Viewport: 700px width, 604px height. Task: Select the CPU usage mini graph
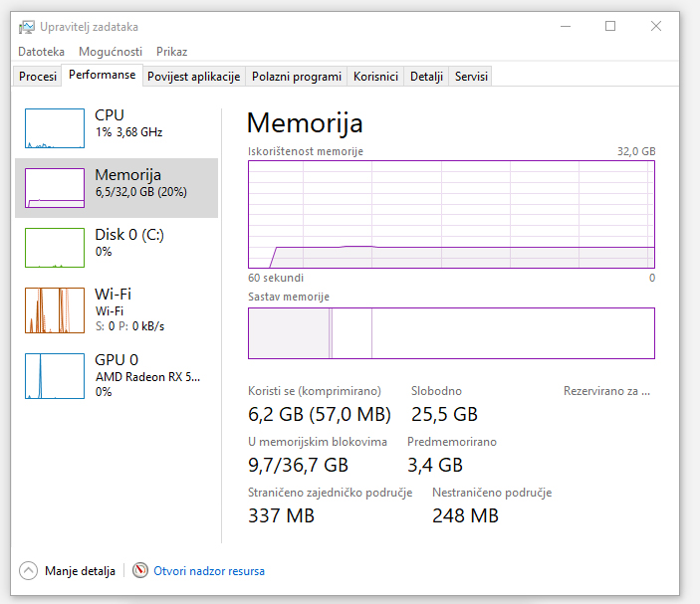(x=55, y=129)
